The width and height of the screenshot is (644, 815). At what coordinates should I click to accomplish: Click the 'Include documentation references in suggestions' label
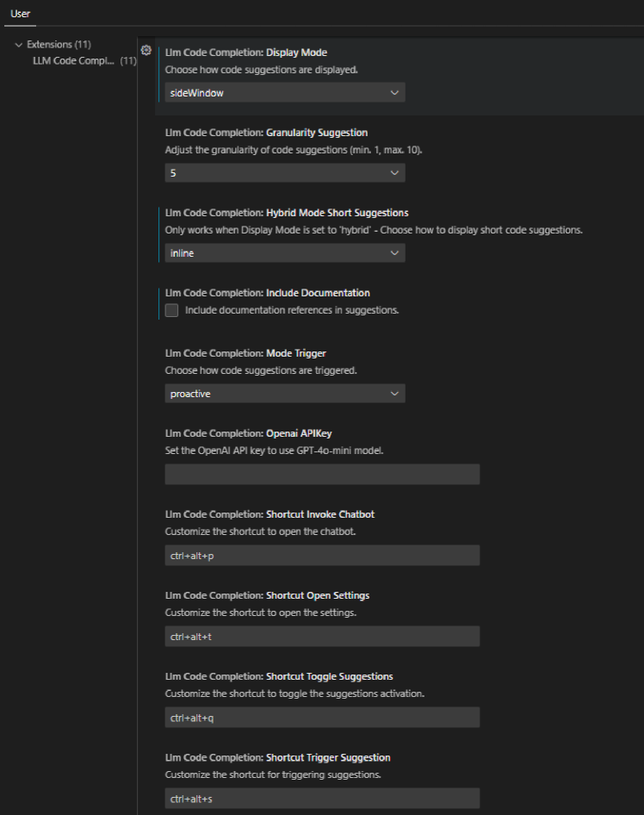(x=291, y=310)
